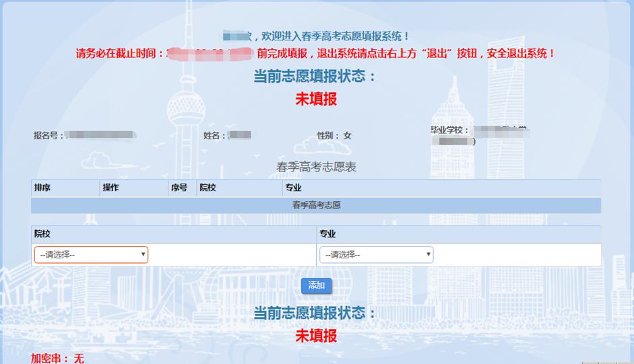Click the 序号 column header

pyautogui.click(x=179, y=188)
